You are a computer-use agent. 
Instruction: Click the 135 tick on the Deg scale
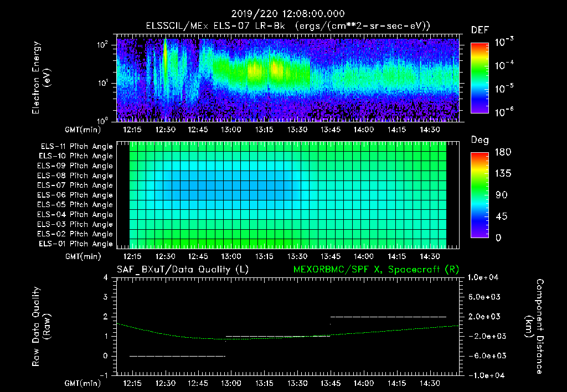(503, 173)
